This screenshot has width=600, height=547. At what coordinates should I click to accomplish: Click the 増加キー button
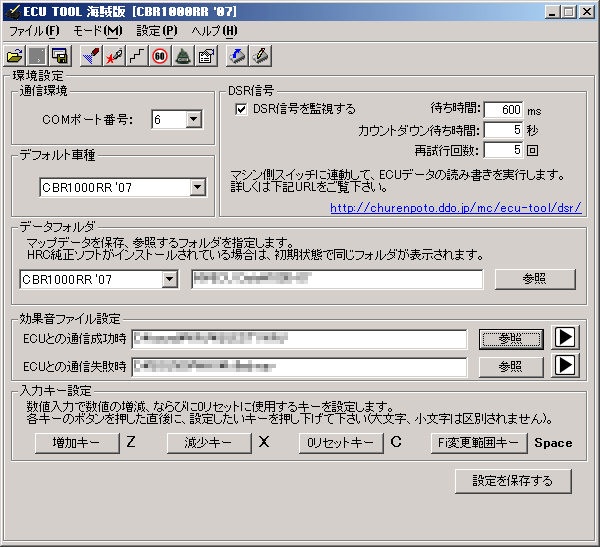[77, 443]
